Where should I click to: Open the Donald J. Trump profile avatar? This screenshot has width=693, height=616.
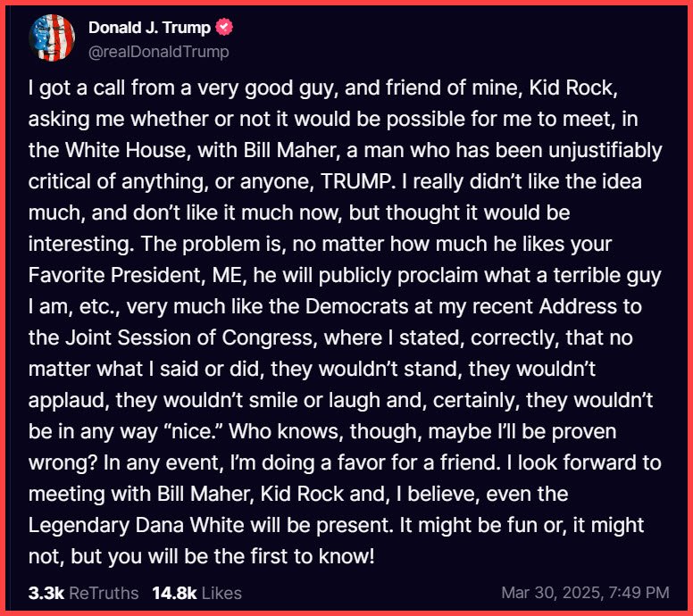coord(52,37)
